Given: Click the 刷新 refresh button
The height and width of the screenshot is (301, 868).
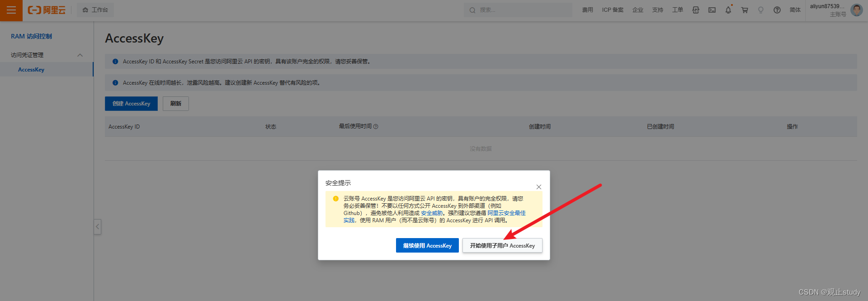Looking at the screenshot, I should (176, 104).
